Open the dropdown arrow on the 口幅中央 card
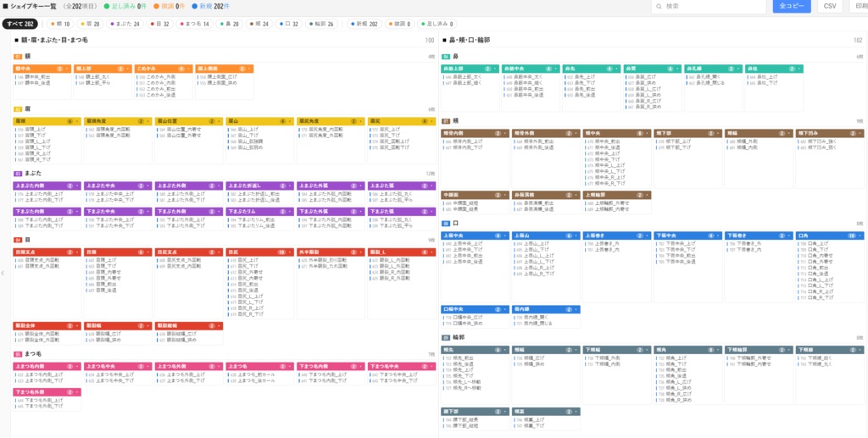The width and height of the screenshot is (868, 438). 505,309
